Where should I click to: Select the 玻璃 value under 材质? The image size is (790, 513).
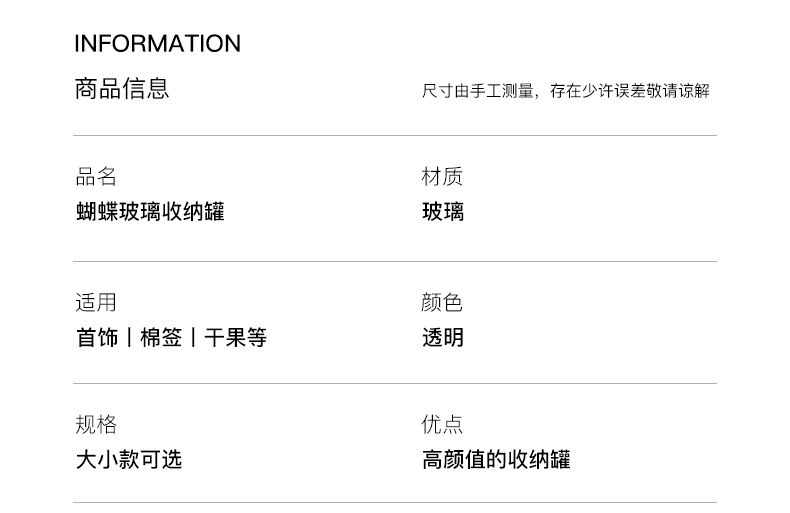(x=442, y=212)
